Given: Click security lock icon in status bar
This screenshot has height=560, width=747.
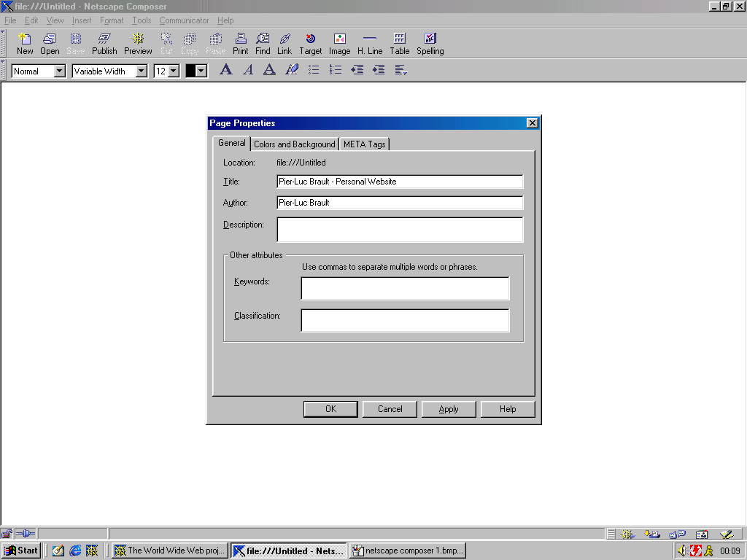Looking at the screenshot, I should 7,534.
